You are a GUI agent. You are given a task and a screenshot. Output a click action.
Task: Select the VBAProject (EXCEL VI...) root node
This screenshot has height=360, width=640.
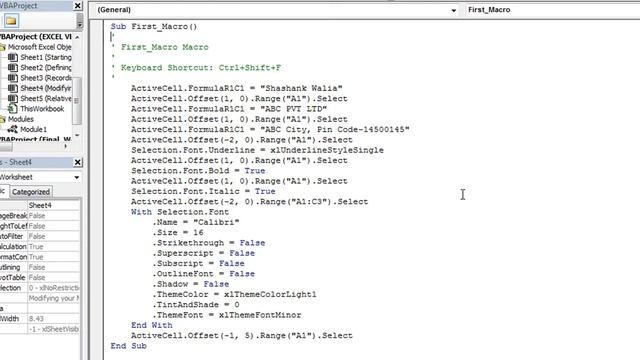coord(36,37)
